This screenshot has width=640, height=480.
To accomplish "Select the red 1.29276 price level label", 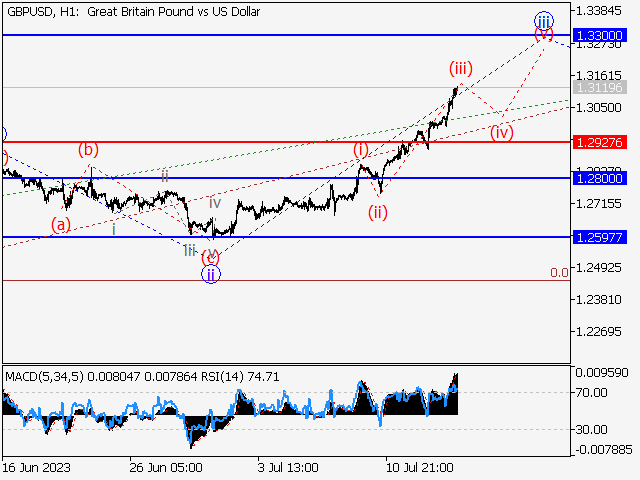I will tap(600, 142).
